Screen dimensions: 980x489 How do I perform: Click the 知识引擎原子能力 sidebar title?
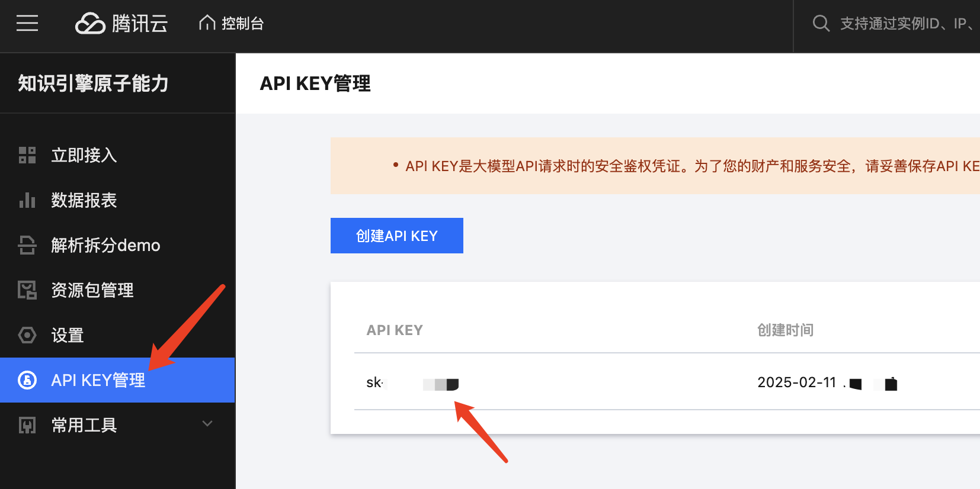93,83
